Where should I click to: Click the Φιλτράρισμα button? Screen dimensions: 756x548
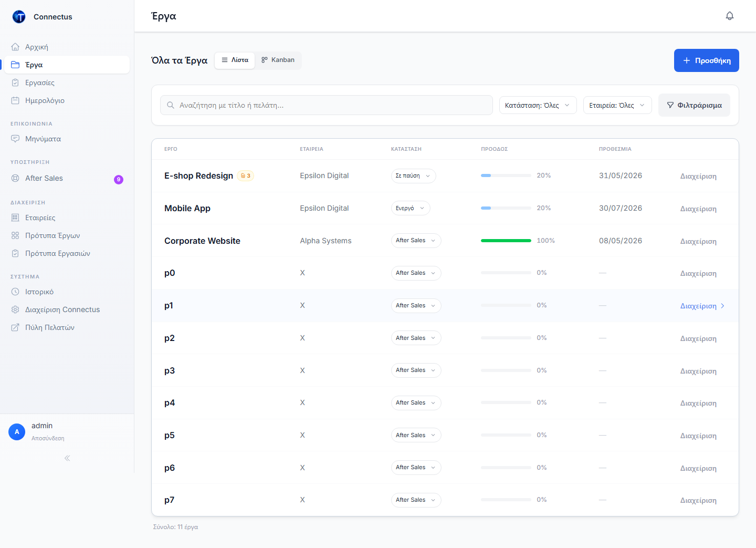tap(694, 105)
